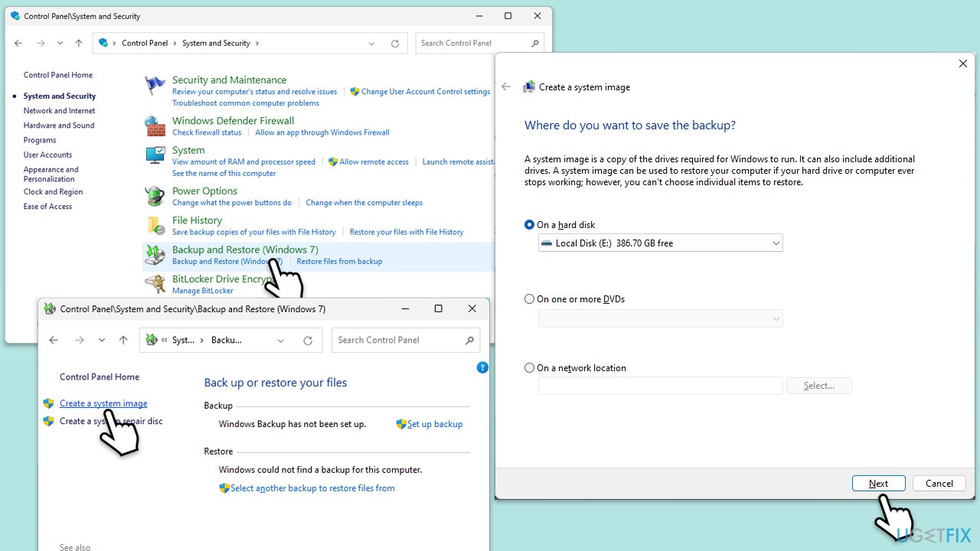
Task: Open the Power Options battery icon
Action: tap(155, 196)
